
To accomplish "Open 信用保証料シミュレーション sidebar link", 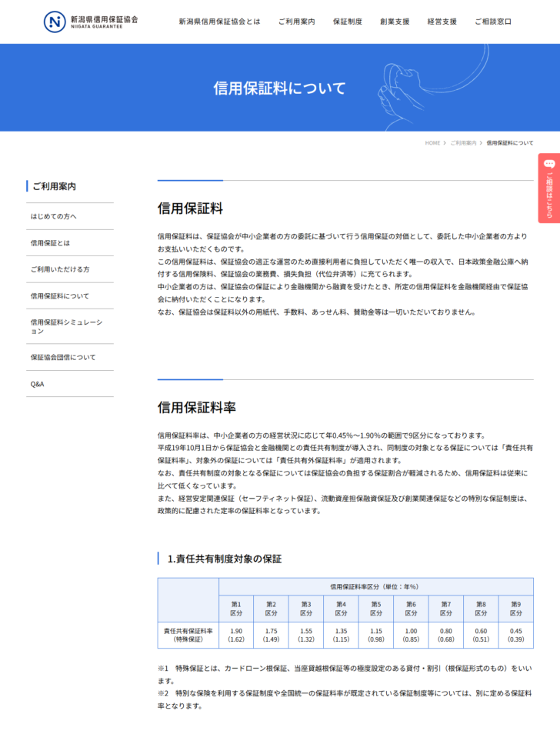I will pyautogui.click(x=70, y=326).
